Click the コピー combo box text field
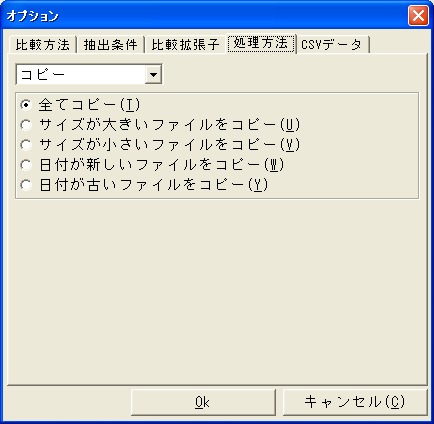434x424 pixels. coord(81,74)
